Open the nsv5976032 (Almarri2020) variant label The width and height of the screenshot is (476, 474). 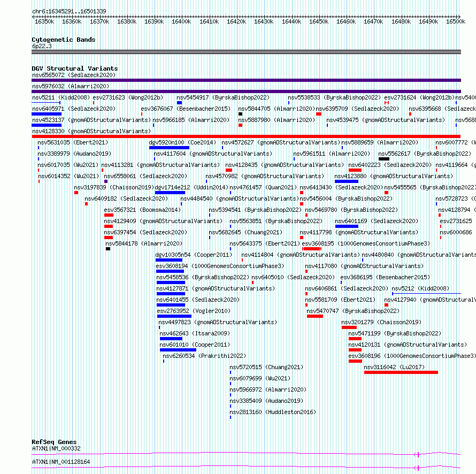pos(71,86)
